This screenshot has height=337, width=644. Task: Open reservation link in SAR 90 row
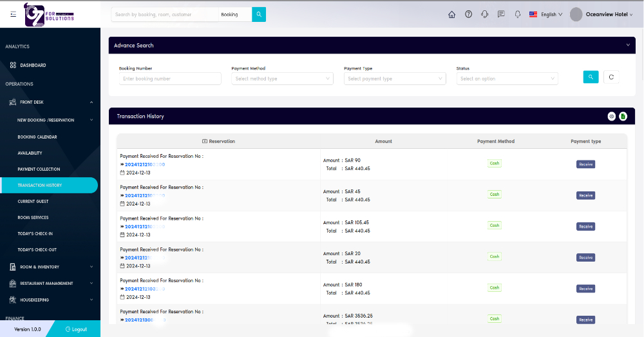click(x=144, y=164)
